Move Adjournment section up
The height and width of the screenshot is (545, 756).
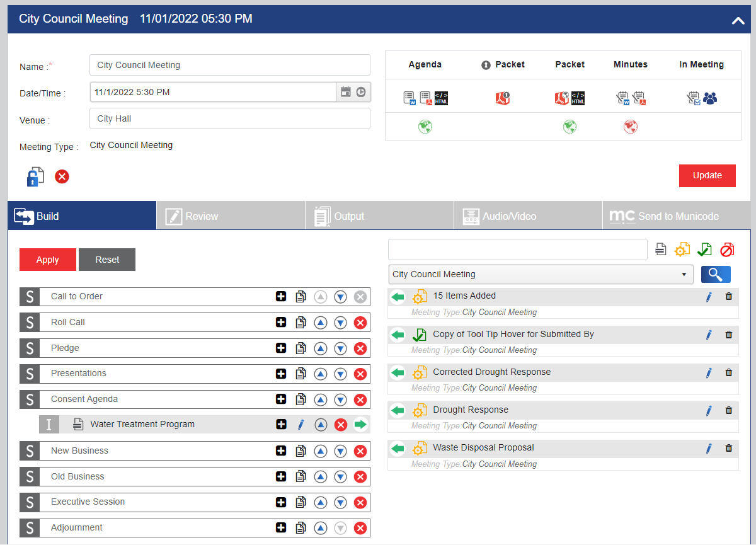click(321, 528)
